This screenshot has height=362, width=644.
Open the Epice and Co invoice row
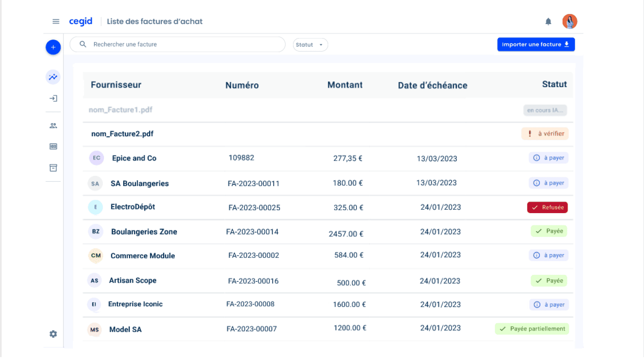(134, 158)
